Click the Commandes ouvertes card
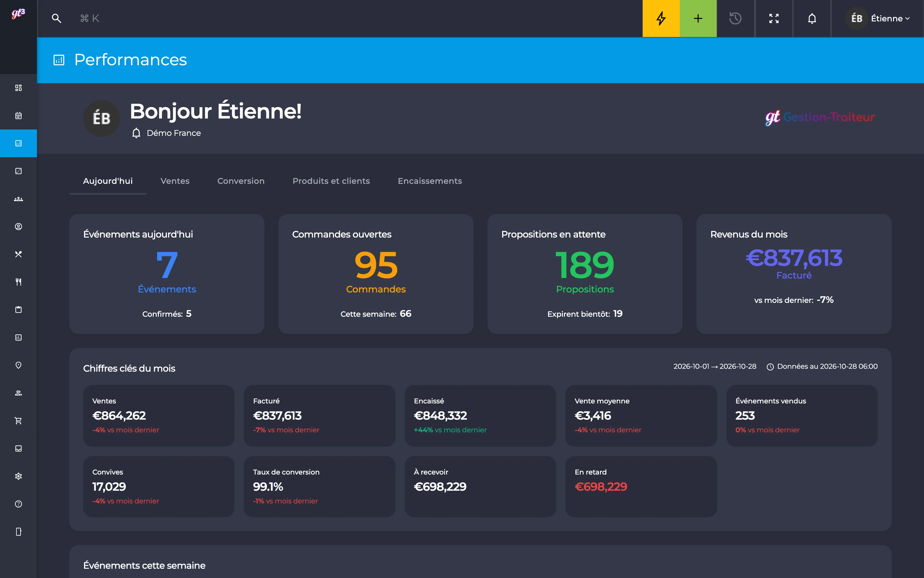 point(376,274)
